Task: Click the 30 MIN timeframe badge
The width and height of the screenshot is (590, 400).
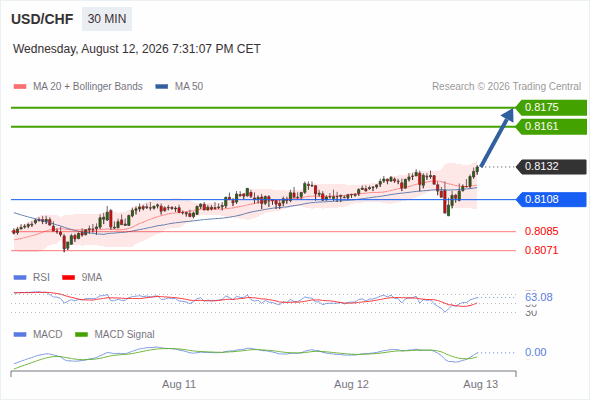Action: click(107, 19)
